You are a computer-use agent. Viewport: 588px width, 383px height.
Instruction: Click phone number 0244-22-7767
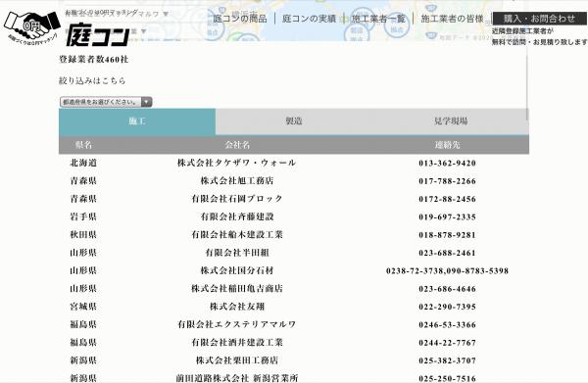click(448, 343)
